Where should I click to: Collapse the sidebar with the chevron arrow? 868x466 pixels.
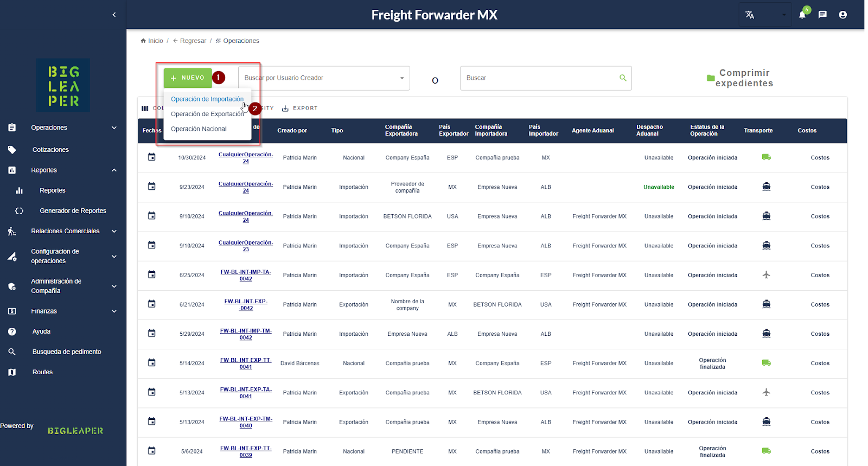point(114,15)
